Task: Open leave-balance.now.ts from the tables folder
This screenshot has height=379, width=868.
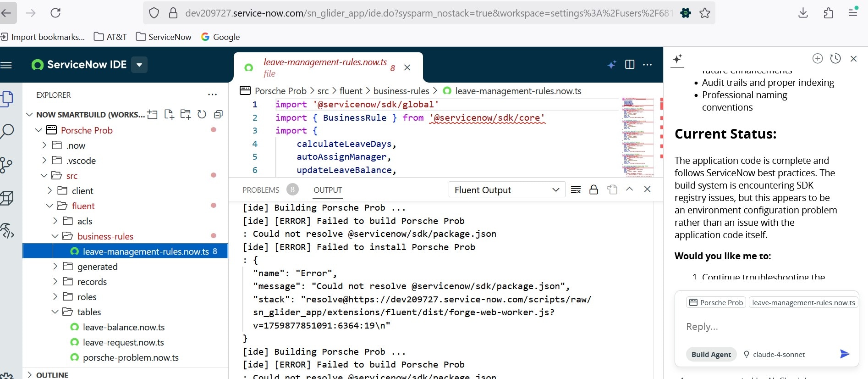Action: (123, 327)
